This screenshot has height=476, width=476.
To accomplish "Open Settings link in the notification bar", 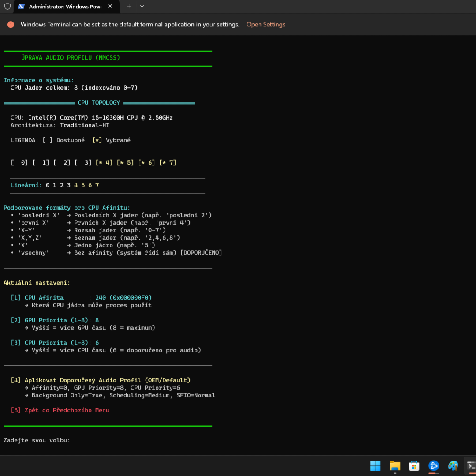I will pos(266,25).
